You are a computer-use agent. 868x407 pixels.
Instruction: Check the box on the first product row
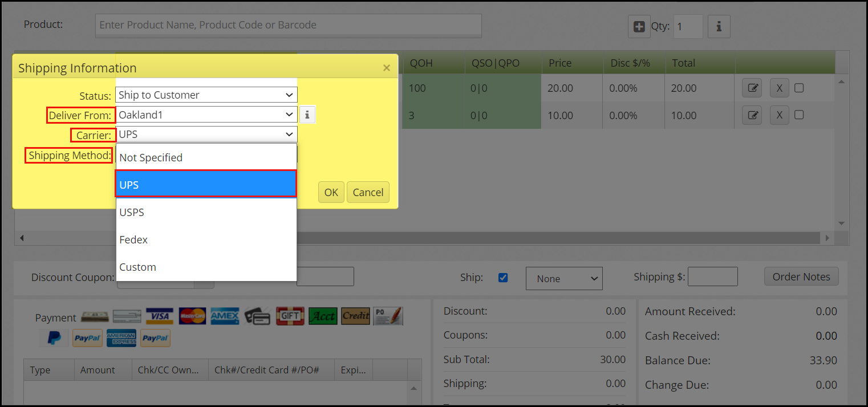(799, 88)
